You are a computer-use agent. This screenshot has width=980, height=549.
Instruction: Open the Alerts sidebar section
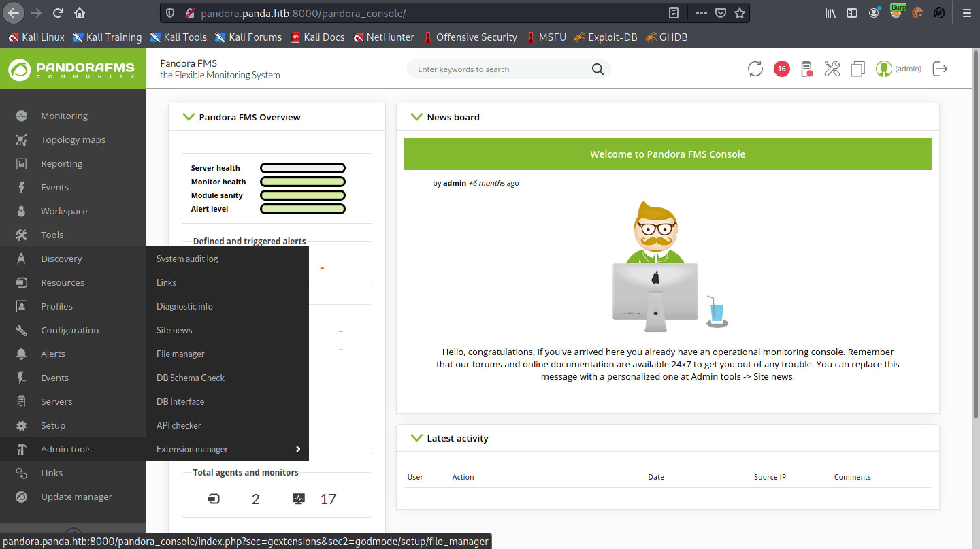coord(53,354)
